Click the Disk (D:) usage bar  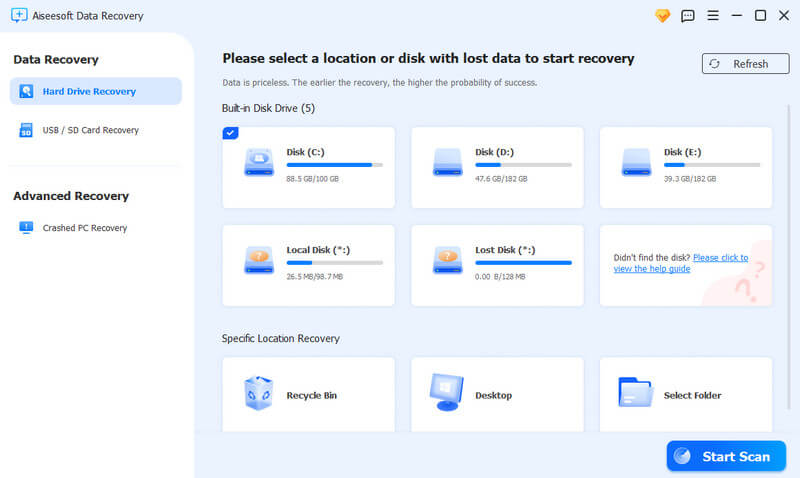point(523,165)
